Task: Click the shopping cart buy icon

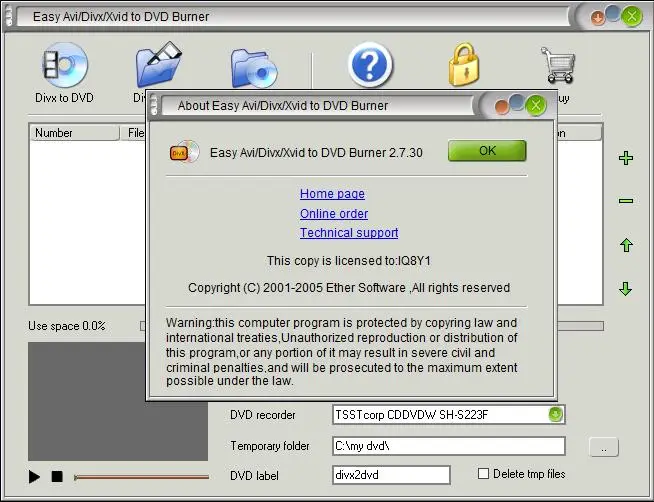Action: pos(558,65)
